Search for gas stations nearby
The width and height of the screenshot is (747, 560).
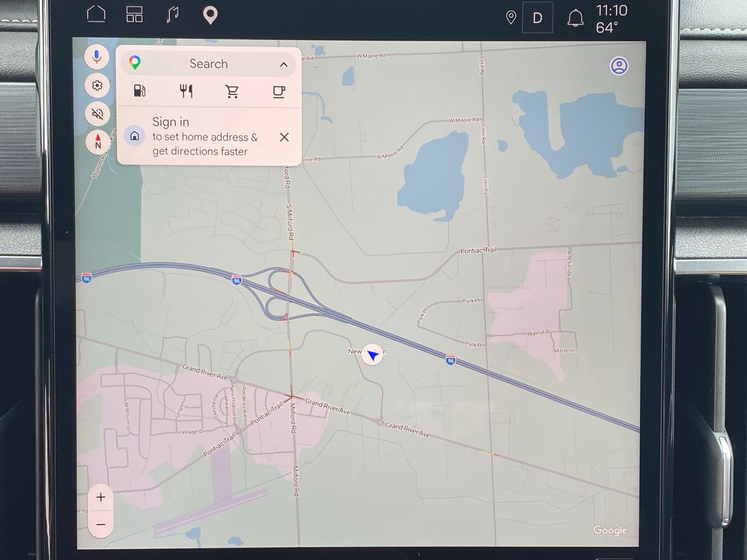(x=139, y=91)
